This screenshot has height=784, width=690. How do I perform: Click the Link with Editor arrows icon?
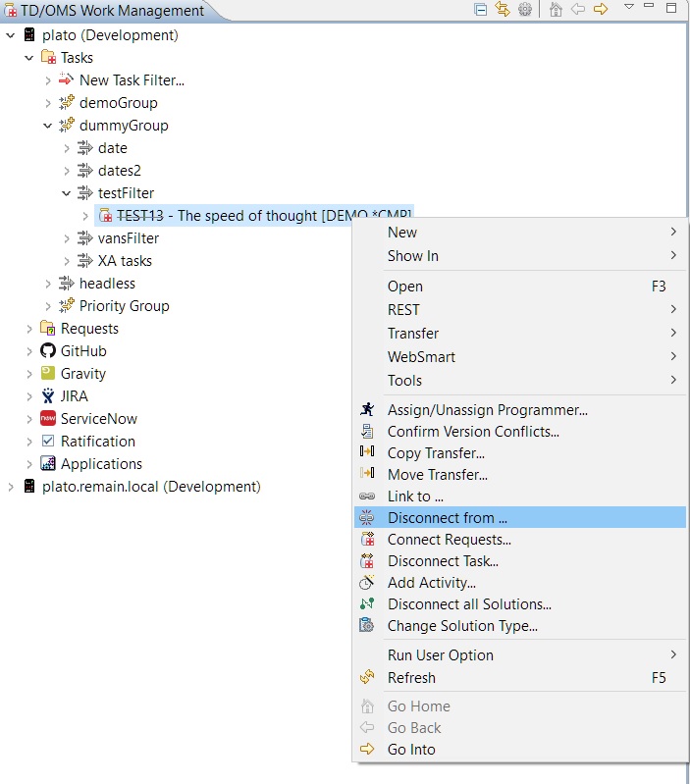503,10
